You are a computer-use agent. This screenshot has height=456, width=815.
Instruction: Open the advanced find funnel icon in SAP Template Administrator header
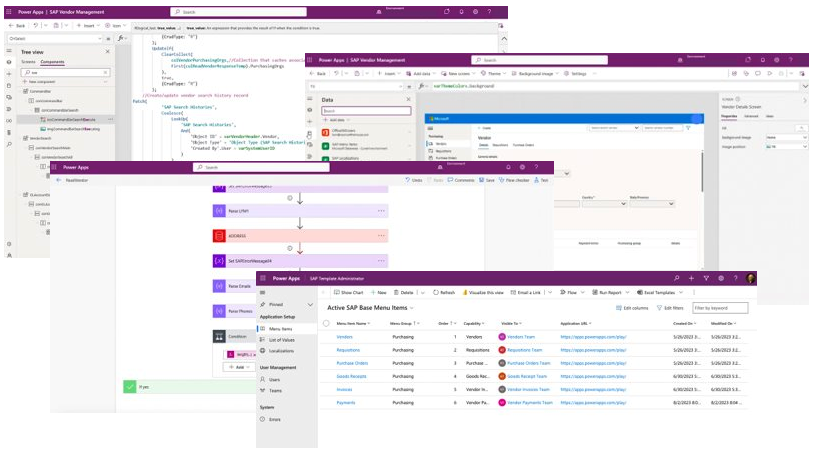[706, 278]
